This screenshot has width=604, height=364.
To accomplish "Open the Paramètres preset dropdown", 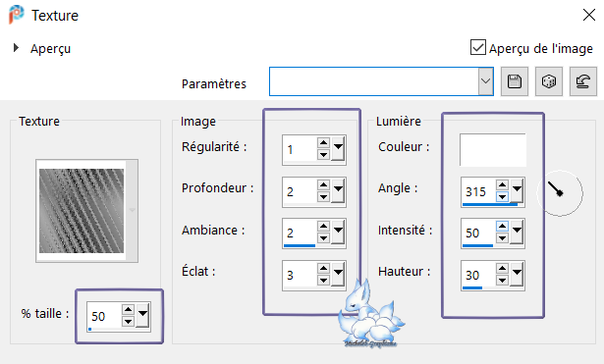I will 486,81.
